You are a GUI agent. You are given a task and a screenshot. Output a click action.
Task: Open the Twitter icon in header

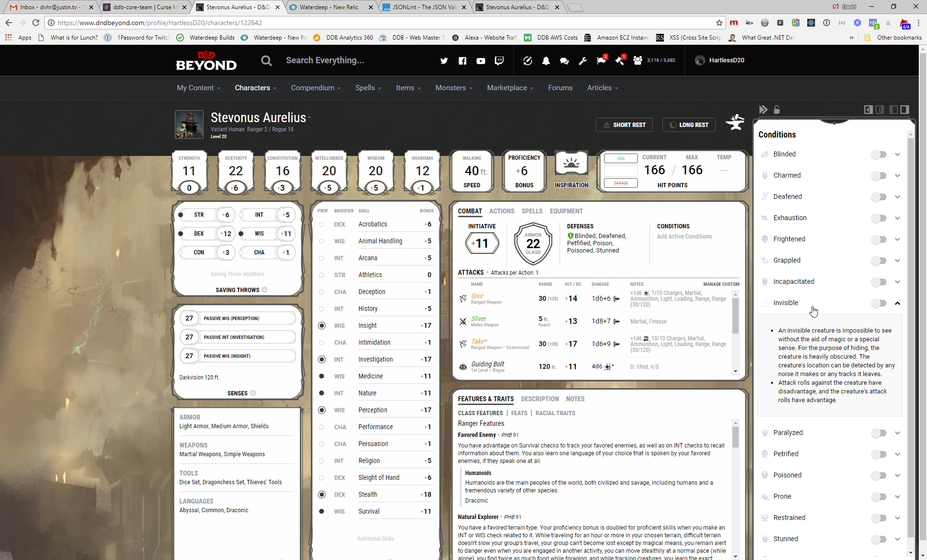click(444, 60)
